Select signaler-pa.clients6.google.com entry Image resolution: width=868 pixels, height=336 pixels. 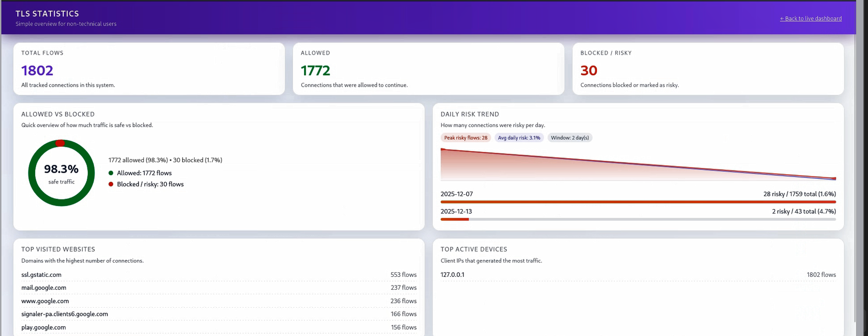[65, 314]
